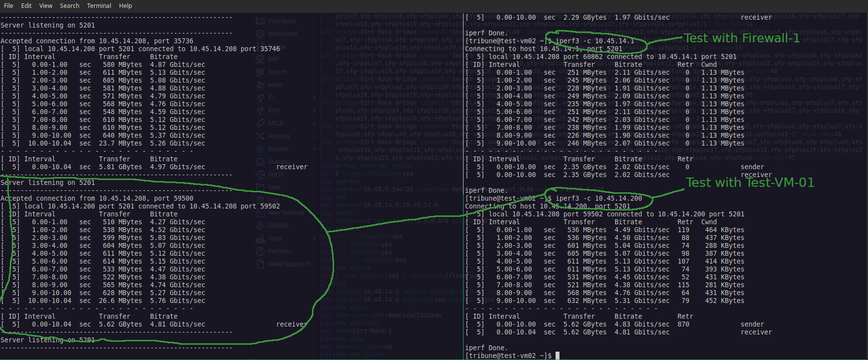Click the '5.81 GBytes' transfer total
The width and height of the screenshot is (868, 360).
point(121,167)
